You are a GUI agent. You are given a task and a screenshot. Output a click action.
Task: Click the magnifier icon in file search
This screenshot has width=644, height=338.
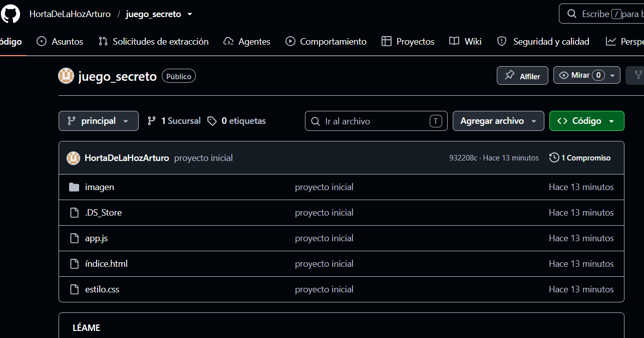click(x=315, y=121)
